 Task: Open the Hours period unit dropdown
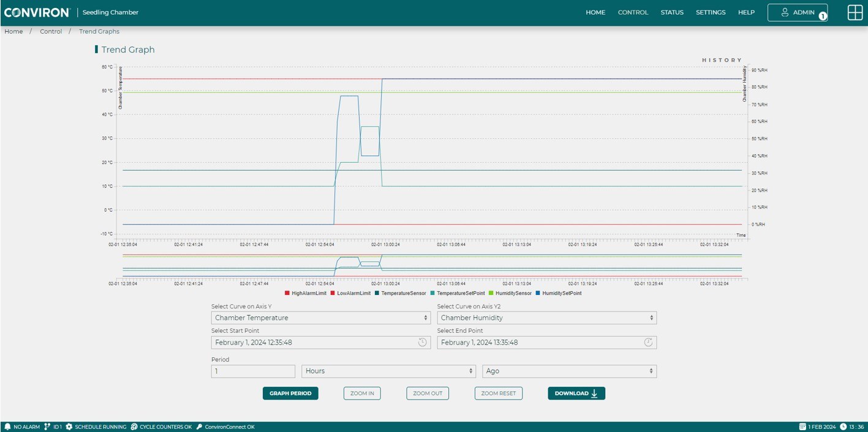(389, 371)
